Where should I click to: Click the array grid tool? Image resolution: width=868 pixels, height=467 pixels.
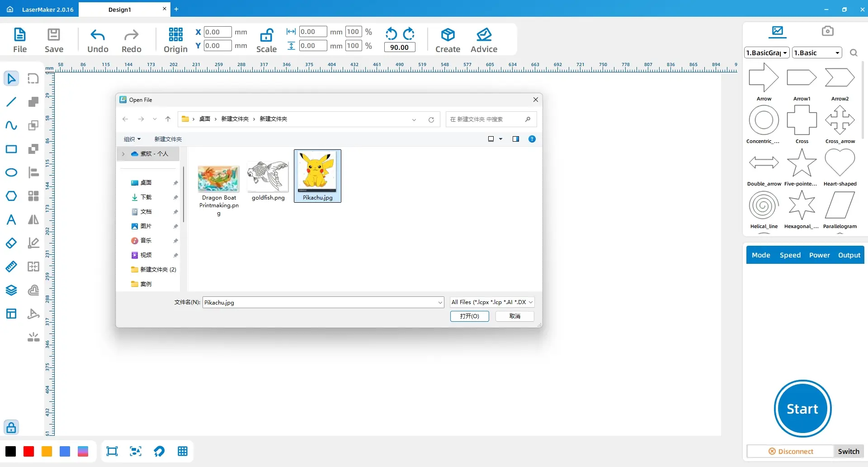pos(33,196)
